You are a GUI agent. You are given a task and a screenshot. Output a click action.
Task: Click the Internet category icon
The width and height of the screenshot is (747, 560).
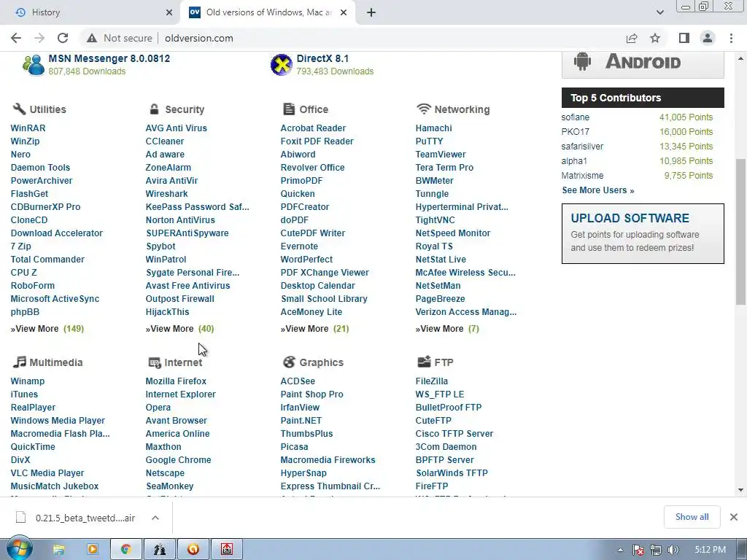tap(155, 362)
